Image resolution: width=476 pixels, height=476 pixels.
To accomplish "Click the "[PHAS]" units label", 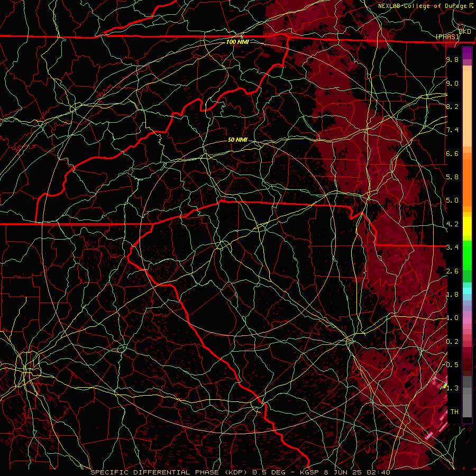I will point(447,36).
